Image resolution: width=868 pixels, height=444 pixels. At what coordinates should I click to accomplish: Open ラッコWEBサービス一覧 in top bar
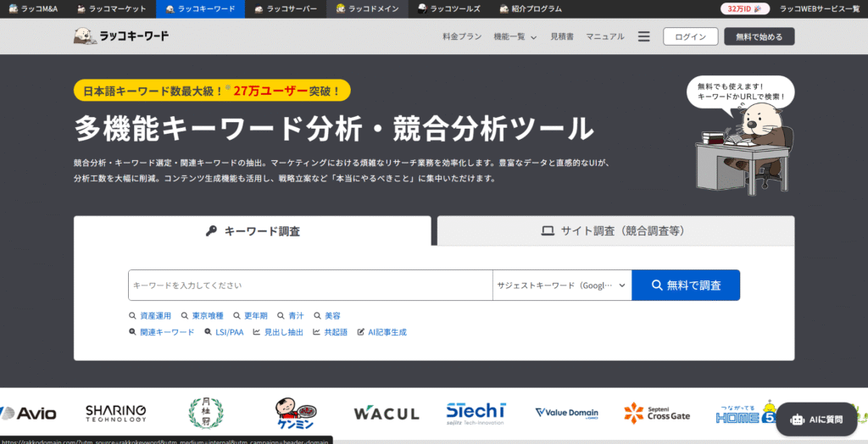(820, 8)
